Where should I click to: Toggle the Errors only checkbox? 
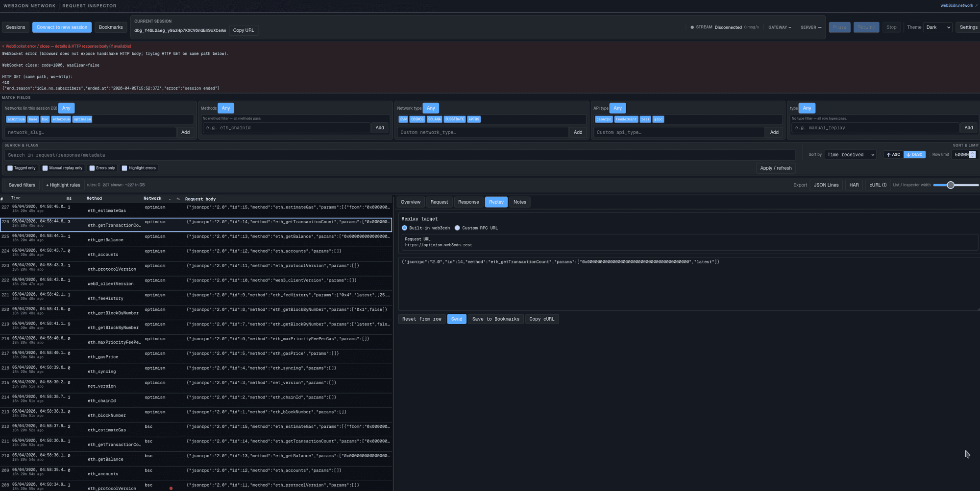coord(92,168)
